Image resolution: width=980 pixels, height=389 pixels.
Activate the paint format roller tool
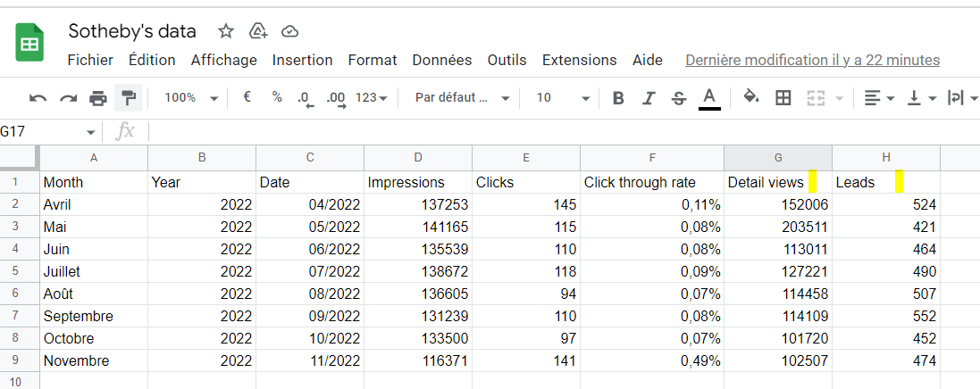128,98
